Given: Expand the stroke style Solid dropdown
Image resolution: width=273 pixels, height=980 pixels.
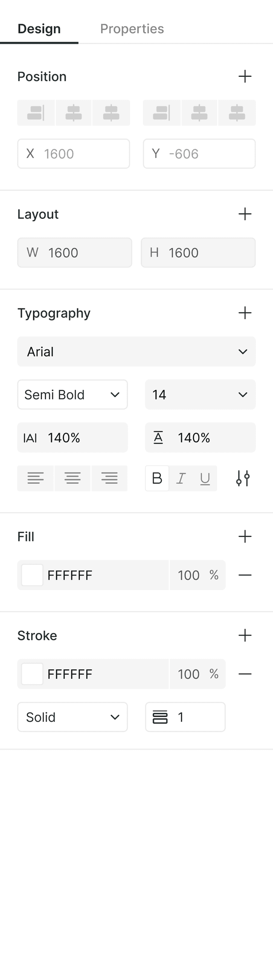Looking at the screenshot, I should click(x=73, y=717).
